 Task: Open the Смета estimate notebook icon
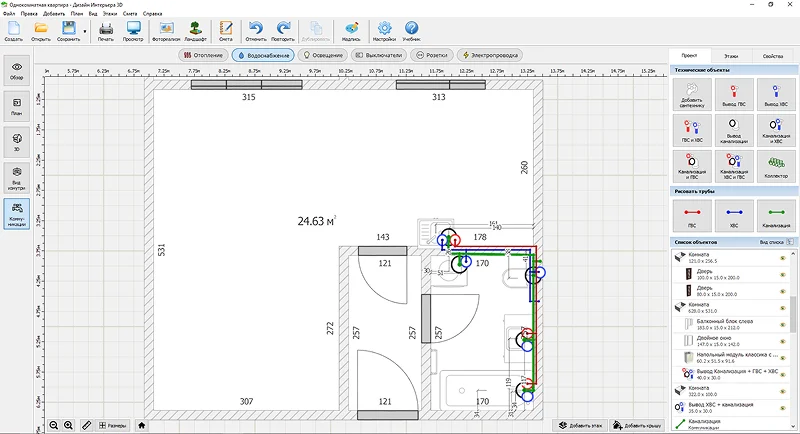point(226,31)
